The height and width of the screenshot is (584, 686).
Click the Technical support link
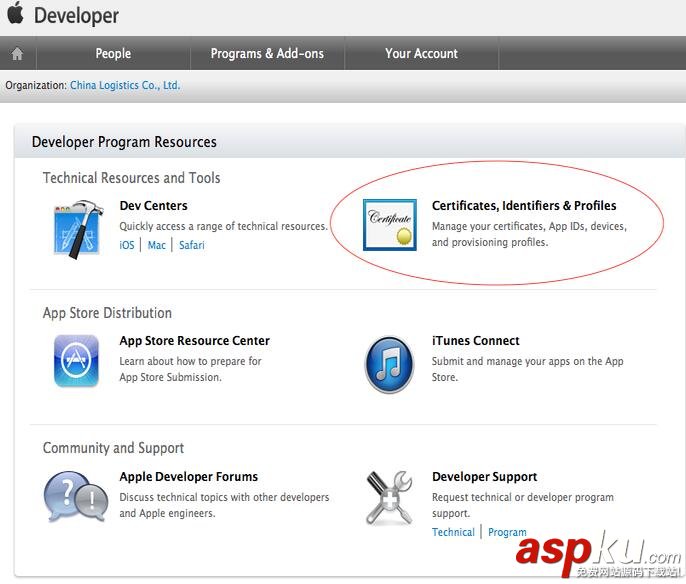pos(453,532)
